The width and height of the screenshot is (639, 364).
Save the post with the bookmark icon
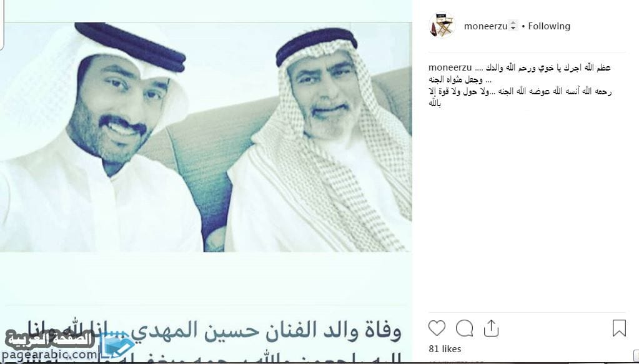(x=619, y=328)
